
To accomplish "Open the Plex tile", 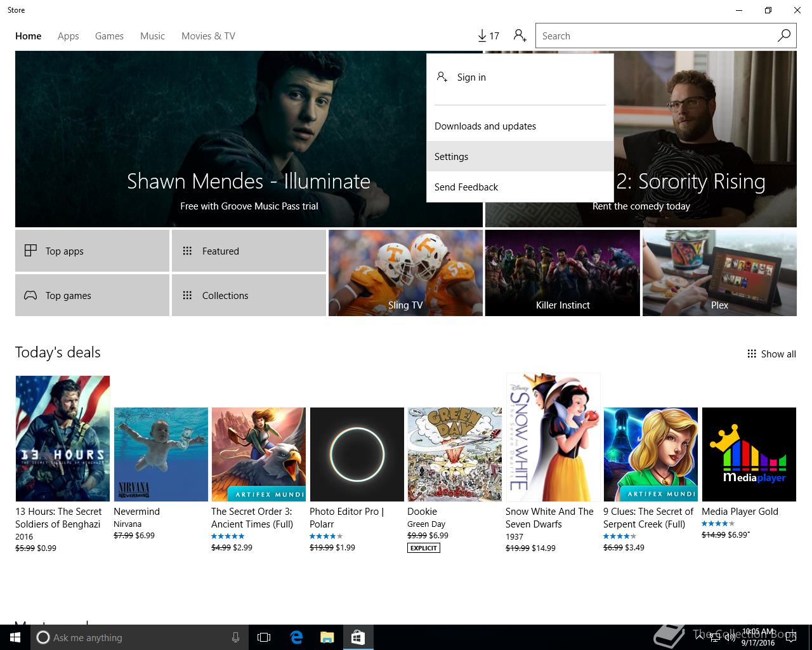I will (719, 273).
